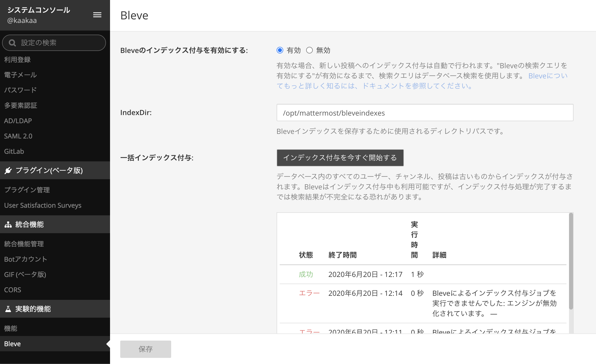The width and height of the screenshot is (596, 364).
Task: Click the エラー status of the 12:14 job
Action: pyautogui.click(x=309, y=293)
